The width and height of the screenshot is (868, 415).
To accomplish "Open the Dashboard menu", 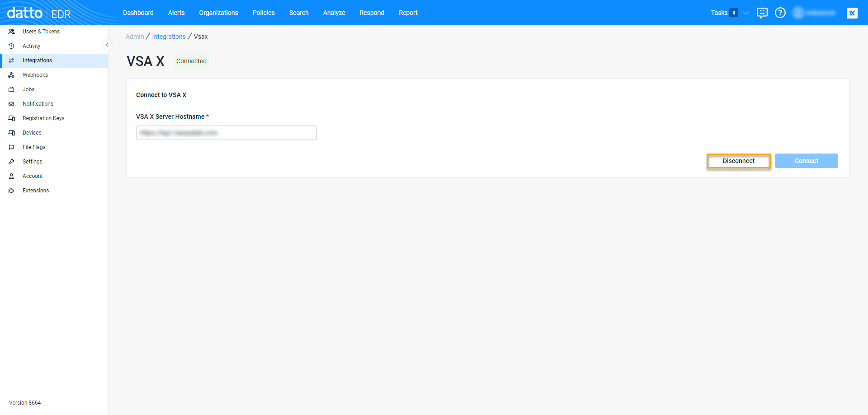I will (x=138, y=13).
